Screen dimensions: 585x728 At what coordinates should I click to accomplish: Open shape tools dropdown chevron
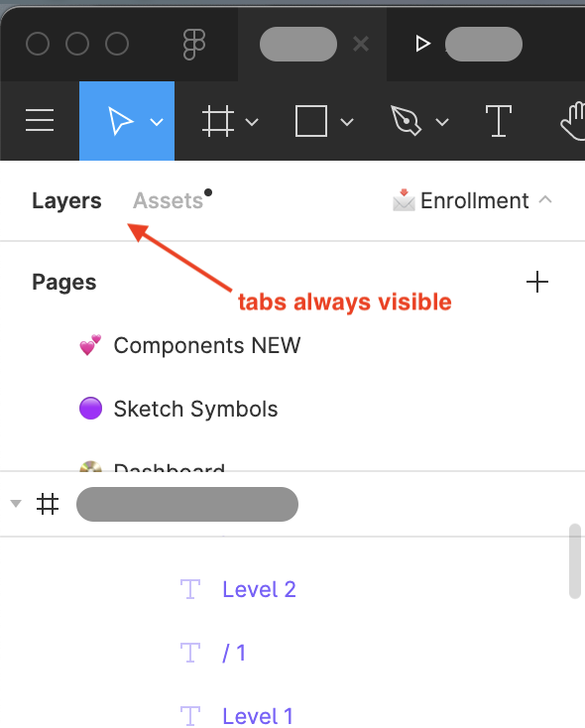347,122
